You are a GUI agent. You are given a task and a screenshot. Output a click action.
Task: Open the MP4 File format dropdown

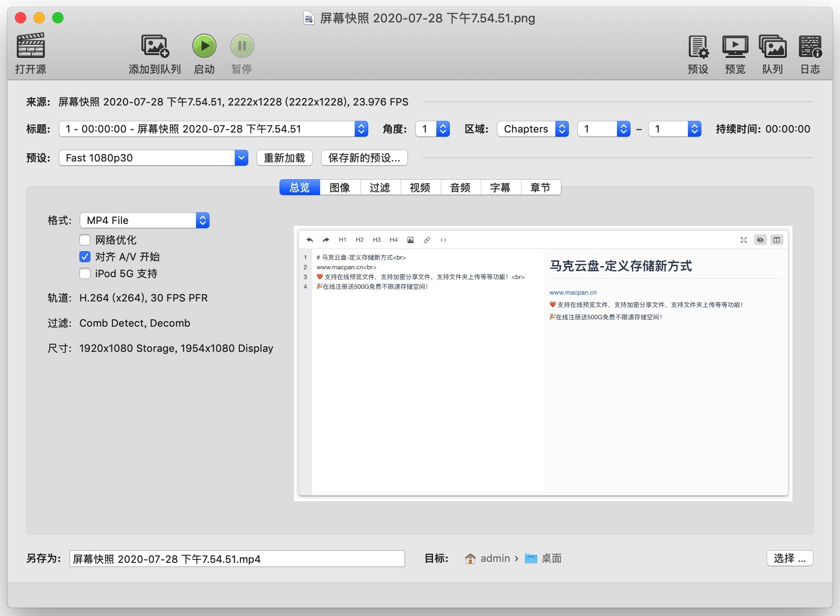click(144, 220)
